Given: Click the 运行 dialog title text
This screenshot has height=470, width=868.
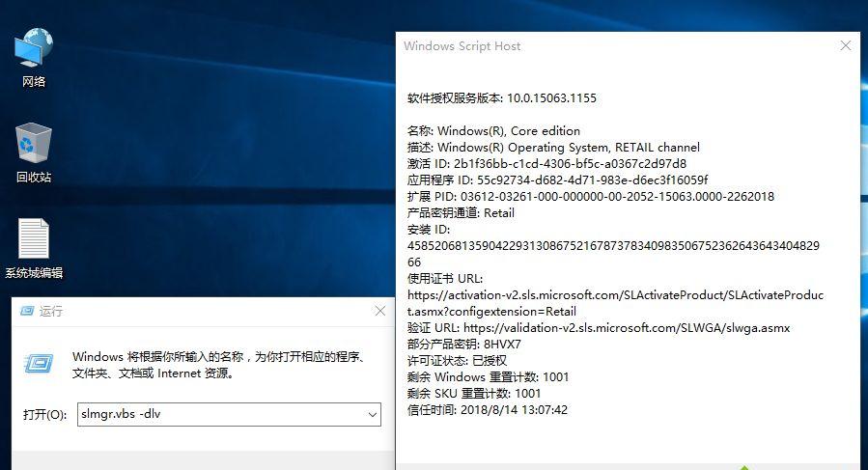Looking at the screenshot, I should coord(51,311).
